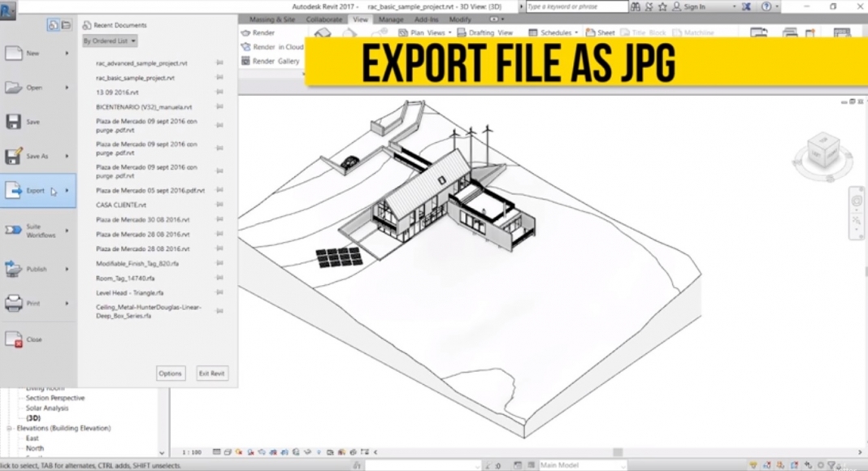Click the Help question mark icon
868x471 pixels.
click(x=766, y=6)
